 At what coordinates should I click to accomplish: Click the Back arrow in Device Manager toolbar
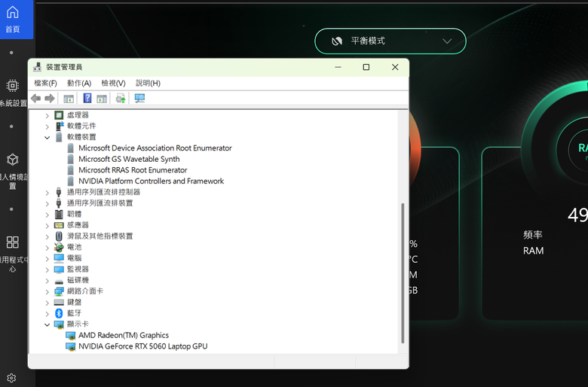36,99
